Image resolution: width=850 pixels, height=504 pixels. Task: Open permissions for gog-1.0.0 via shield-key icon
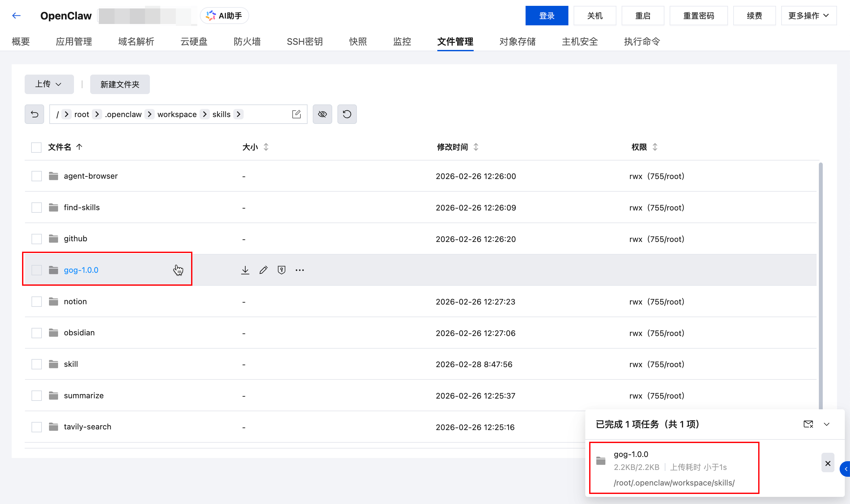(281, 269)
